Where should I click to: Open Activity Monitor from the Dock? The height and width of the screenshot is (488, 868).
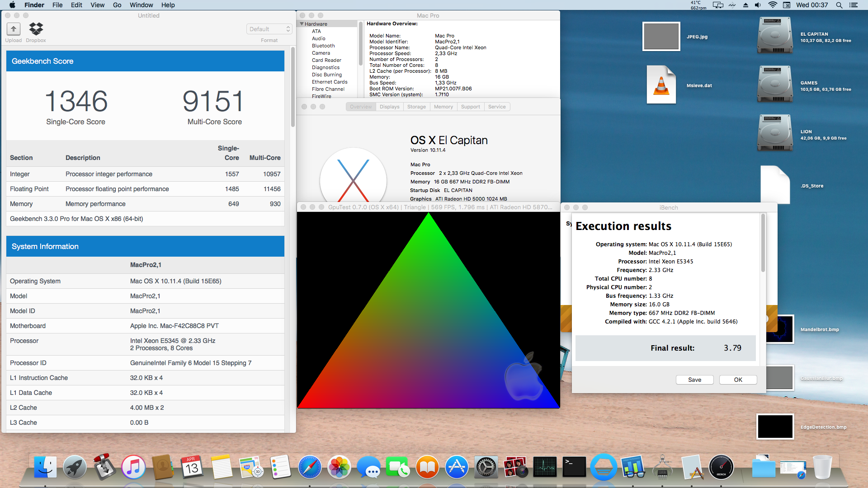[545, 467]
